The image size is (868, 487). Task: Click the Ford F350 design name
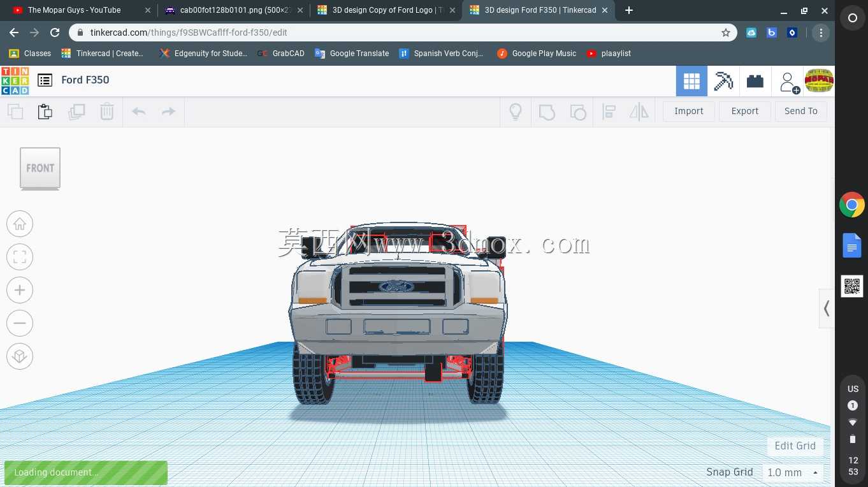pos(85,80)
